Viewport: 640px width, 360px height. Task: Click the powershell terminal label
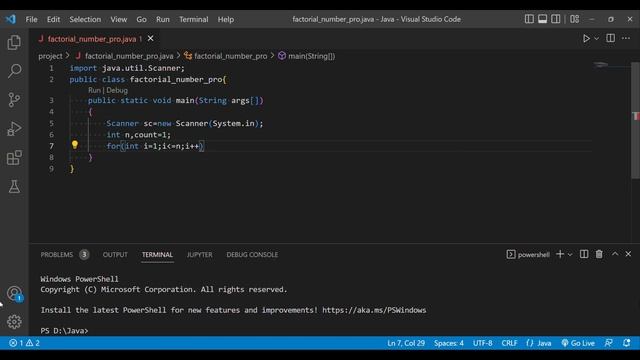pos(528,254)
